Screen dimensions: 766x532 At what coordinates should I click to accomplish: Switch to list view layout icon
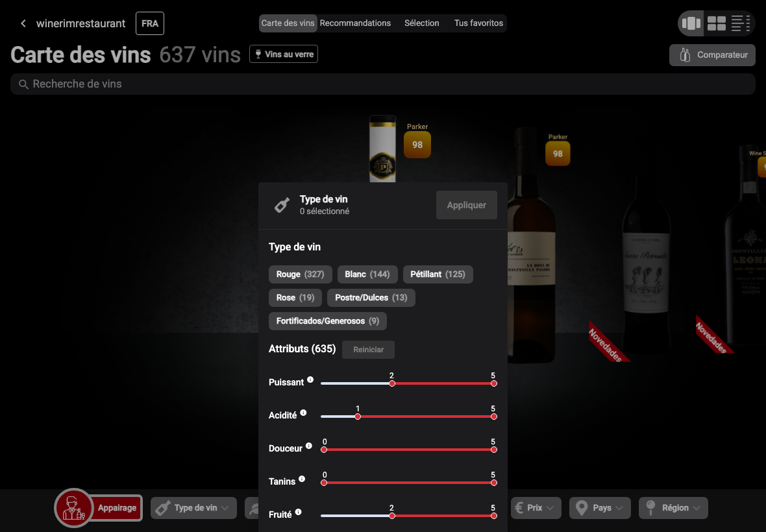741,23
